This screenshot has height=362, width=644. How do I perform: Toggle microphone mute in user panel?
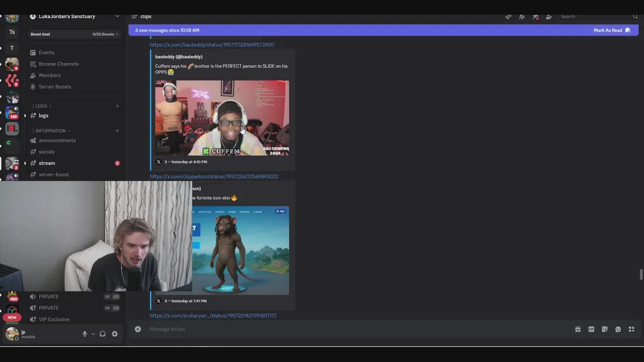(85, 334)
